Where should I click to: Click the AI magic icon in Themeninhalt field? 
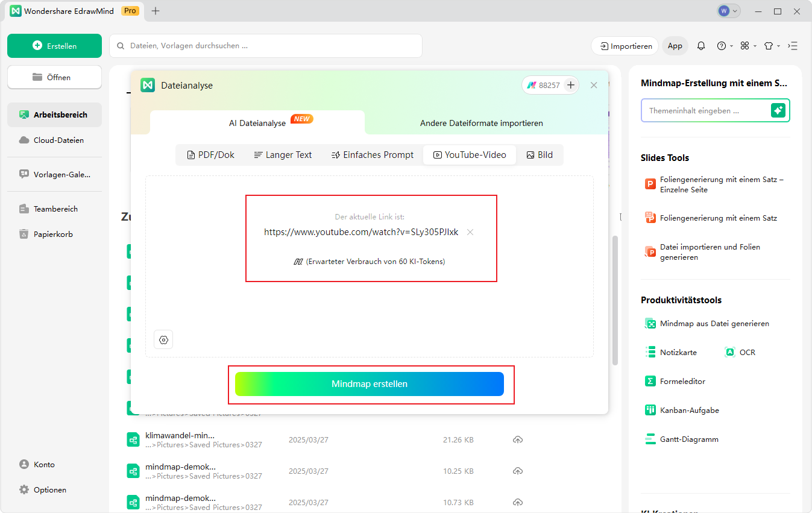coord(778,110)
